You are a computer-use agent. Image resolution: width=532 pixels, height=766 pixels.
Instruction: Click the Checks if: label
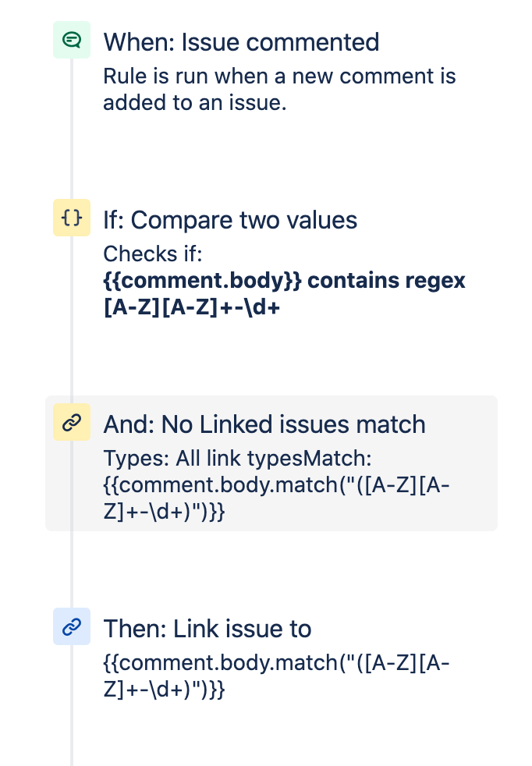[x=152, y=254]
